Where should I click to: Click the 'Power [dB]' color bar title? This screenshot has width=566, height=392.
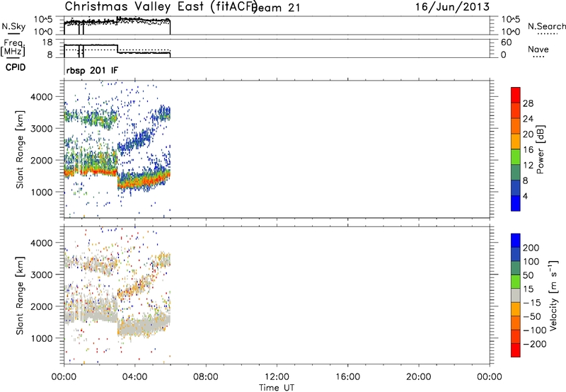click(x=540, y=149)
